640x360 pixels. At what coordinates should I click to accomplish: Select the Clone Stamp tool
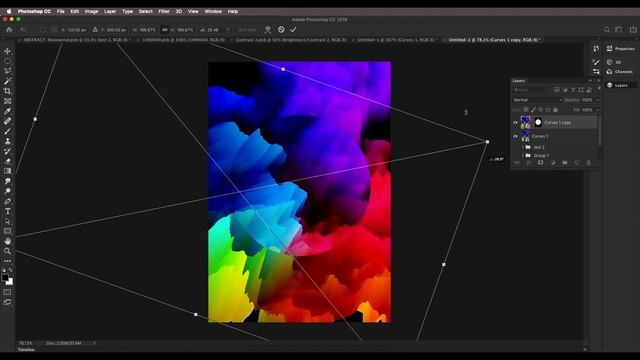click(7, 141)
